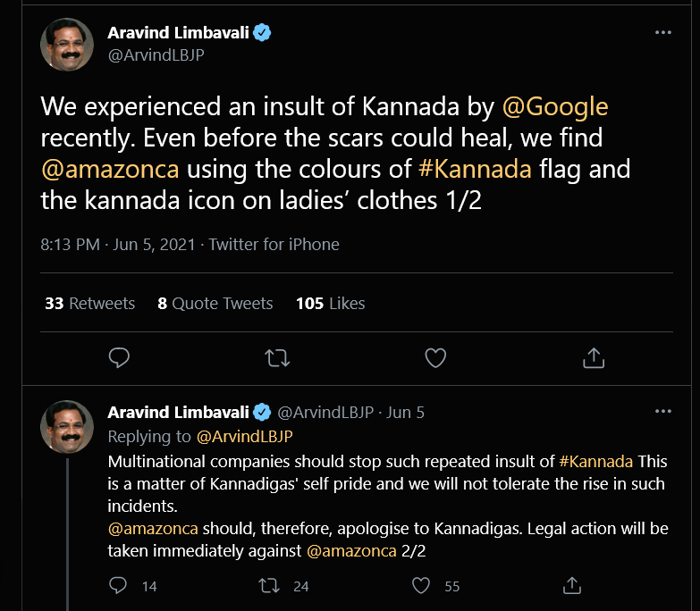The height and width of the screenshot is (611, 700).
Task: Open Aravind Limbavali's profile picture in main tweet
Action: (68, 44)
